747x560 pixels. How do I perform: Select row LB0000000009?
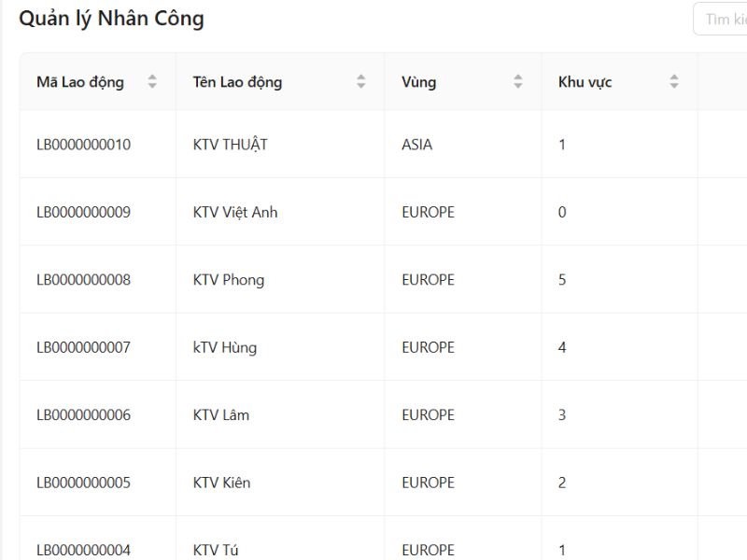[x=84, y=212]
